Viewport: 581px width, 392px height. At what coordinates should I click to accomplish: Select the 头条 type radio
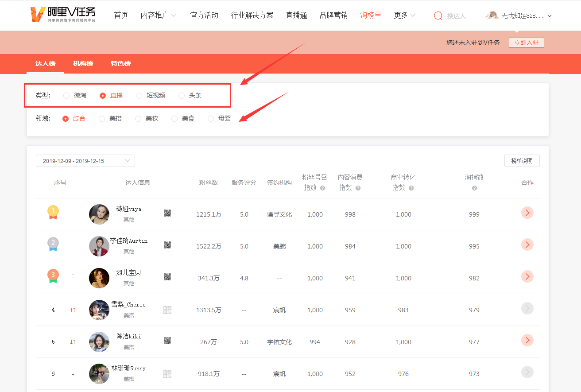tap(182, 95)
